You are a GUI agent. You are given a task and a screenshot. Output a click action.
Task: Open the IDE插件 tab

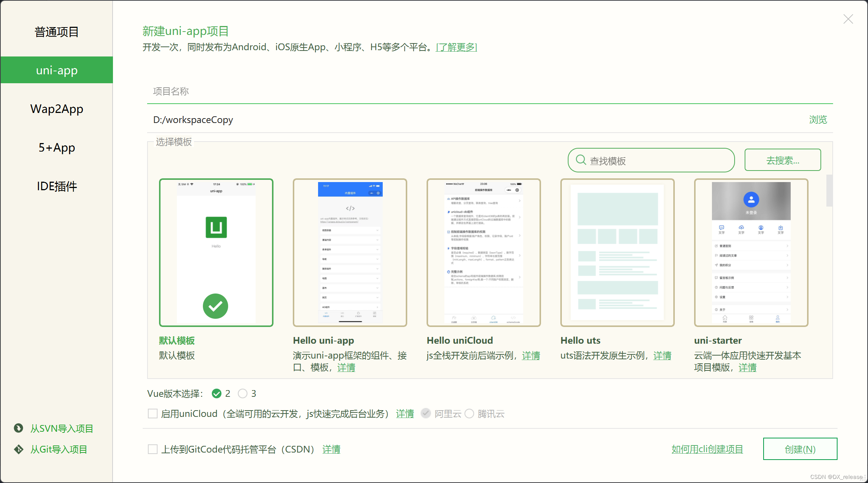[x=56, y=186]
